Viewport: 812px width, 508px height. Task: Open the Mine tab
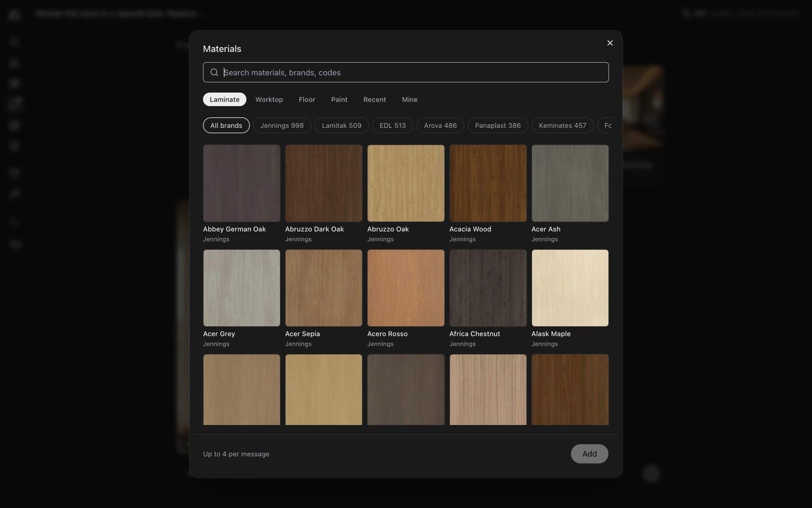(410, 100)
